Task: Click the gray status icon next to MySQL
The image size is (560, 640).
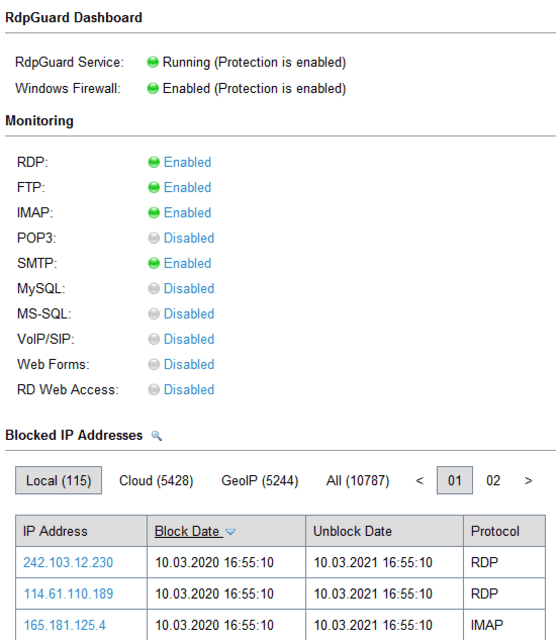Action: click(154, 289)
